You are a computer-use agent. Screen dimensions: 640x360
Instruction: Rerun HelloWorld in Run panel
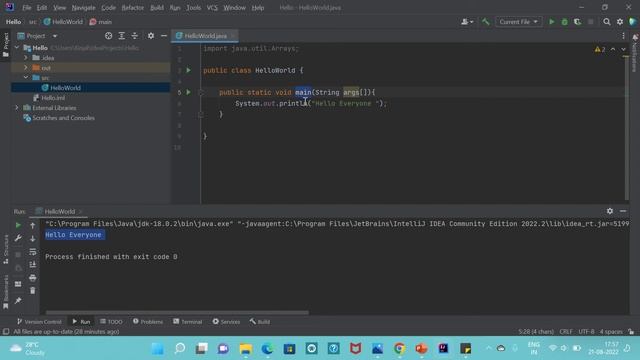[18, 225]
